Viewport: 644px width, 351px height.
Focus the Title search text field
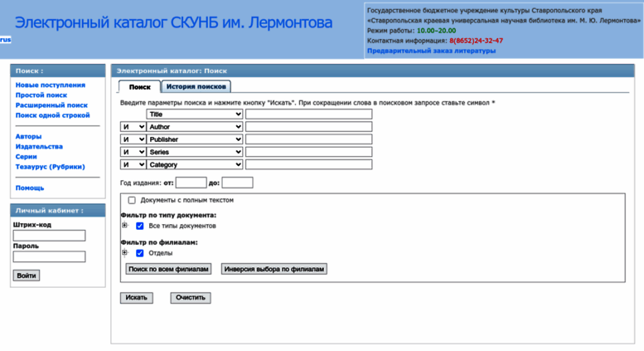tap(309, 115)
